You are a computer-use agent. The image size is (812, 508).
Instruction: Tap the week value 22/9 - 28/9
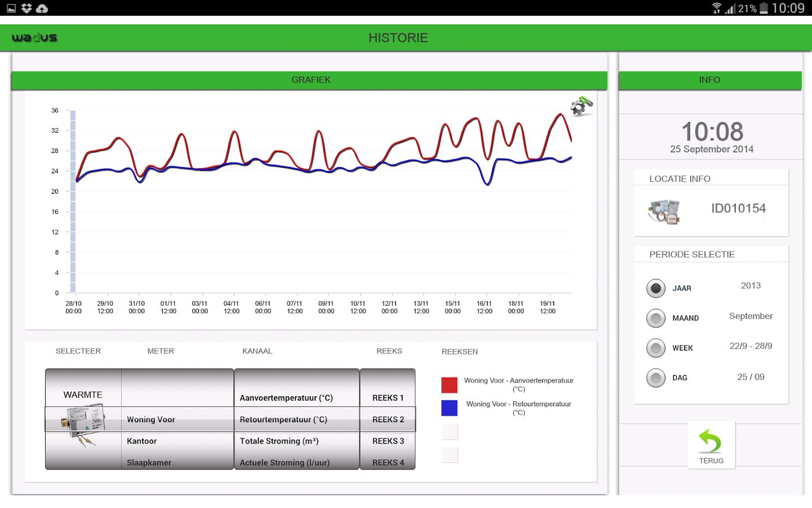[751, 346]
